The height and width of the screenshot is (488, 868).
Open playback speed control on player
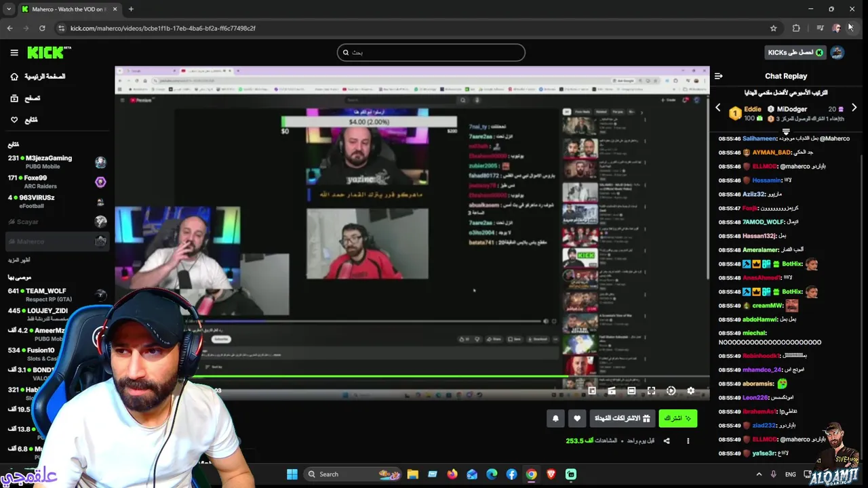coord(671,390)
